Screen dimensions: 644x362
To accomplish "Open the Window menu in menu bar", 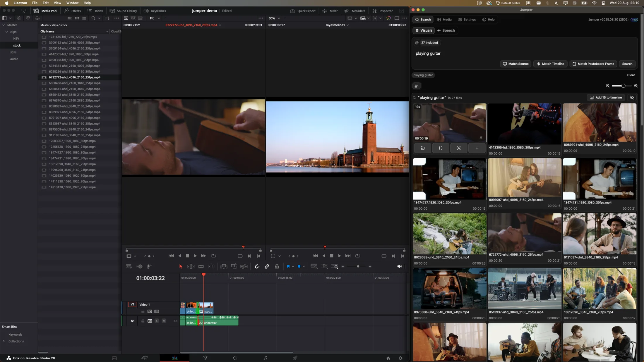I will tap(72, 3).
